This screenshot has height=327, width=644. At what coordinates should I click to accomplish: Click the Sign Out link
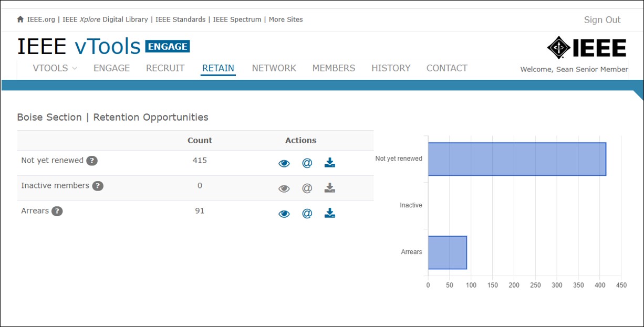click(x=602, y=20)
